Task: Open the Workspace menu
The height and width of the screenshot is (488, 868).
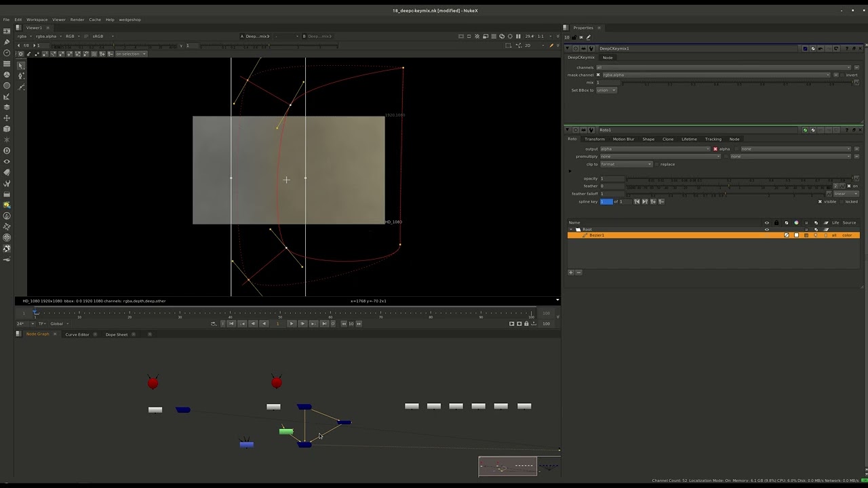Action: [37, 20]
